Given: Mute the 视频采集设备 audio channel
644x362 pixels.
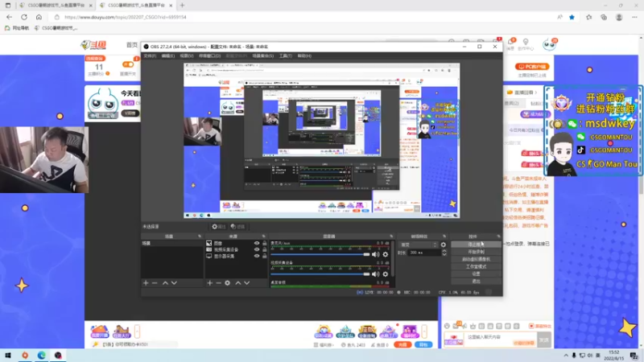Looking at the screenshot, I should 375,274.
